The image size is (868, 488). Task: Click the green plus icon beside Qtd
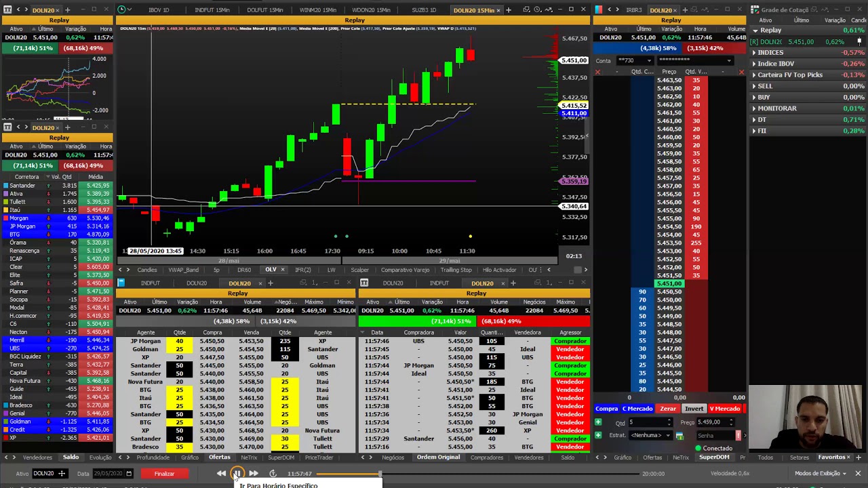click(x=598, y=422)
